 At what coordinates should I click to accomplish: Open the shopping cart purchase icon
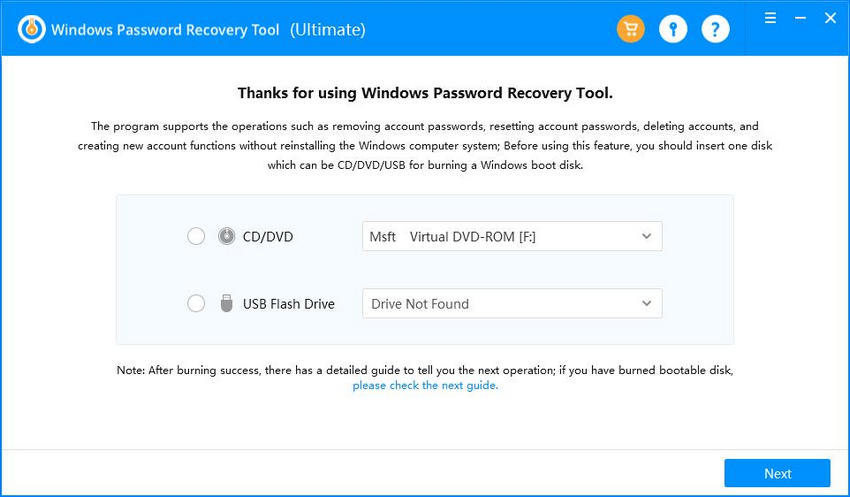coord(630,29)
